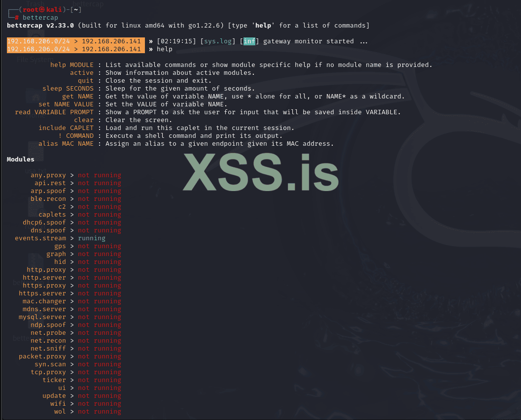Click the 'arp.spoof' module name

point(48,191)
